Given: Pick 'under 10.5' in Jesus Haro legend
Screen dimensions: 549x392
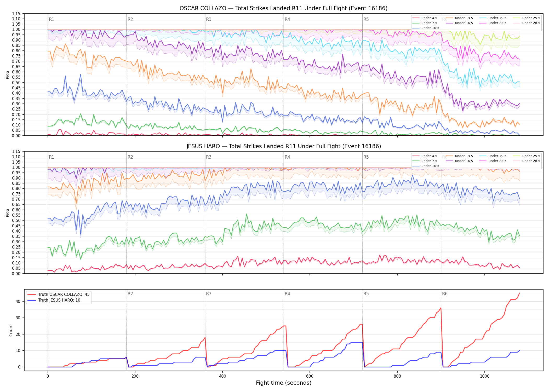Looking at the screenshot, I should [426, 166].
